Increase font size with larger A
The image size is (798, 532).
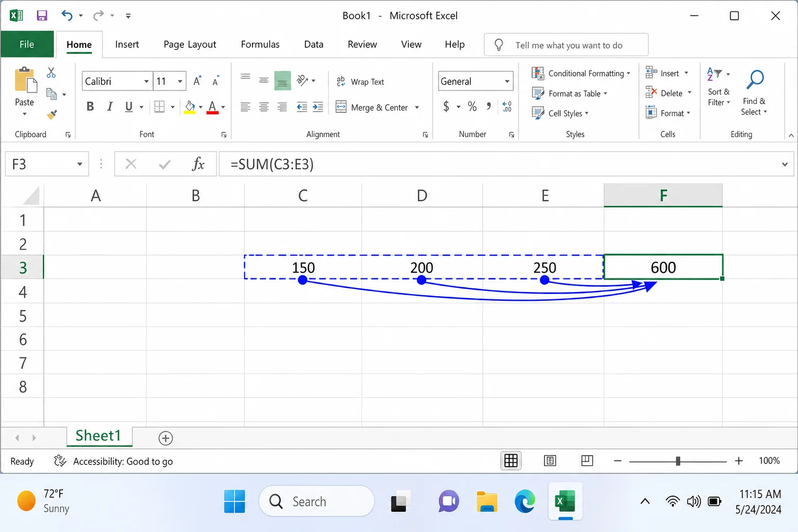point(197,81)
